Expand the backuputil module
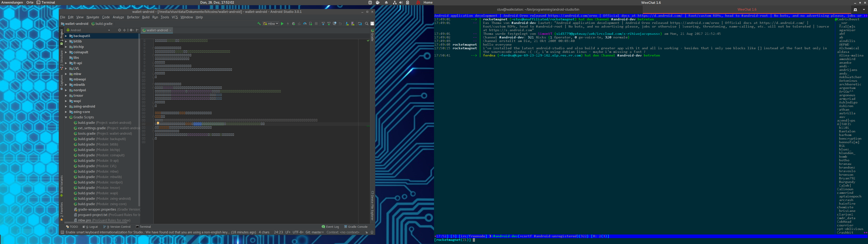 pos(66,36)
